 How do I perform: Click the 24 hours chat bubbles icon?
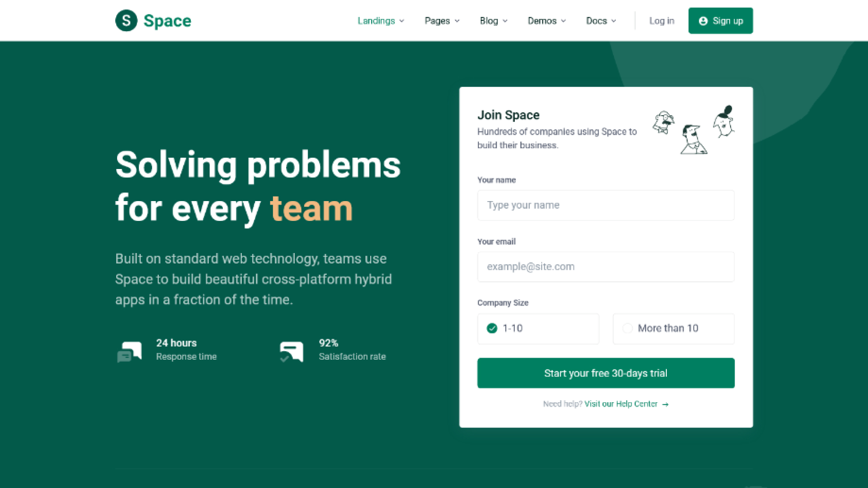[130, 352]
